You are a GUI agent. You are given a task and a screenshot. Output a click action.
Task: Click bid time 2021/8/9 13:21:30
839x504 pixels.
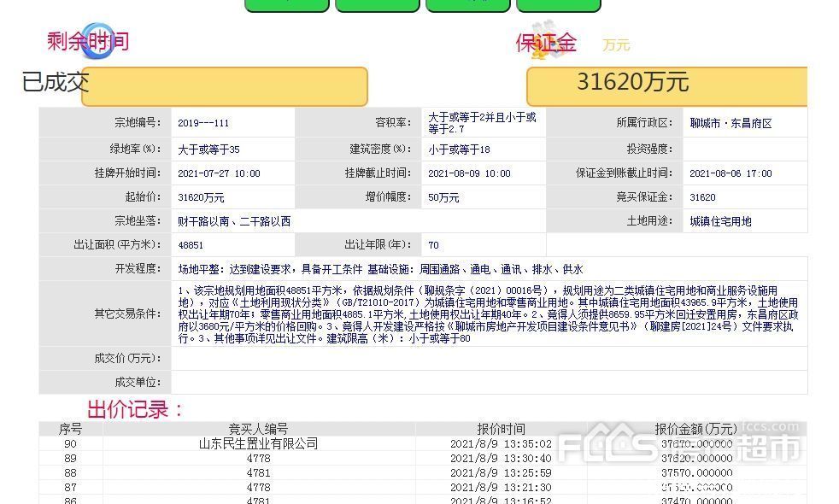[501, 488]
